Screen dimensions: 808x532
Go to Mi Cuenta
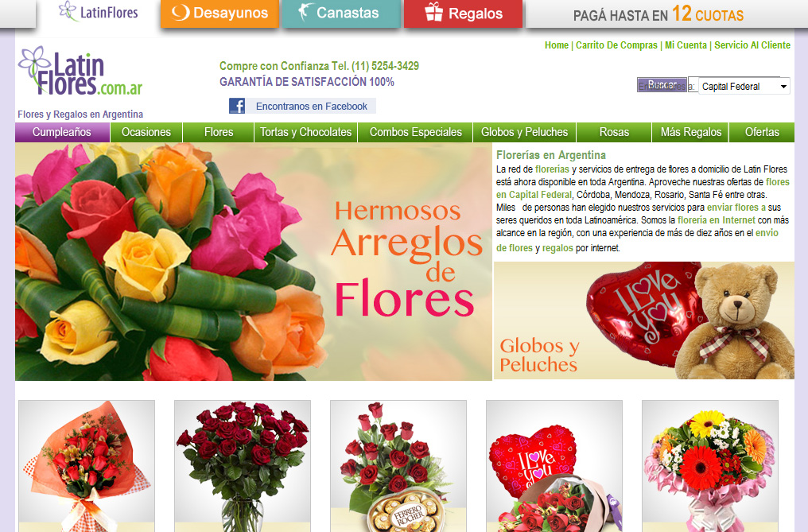(686, 45)
